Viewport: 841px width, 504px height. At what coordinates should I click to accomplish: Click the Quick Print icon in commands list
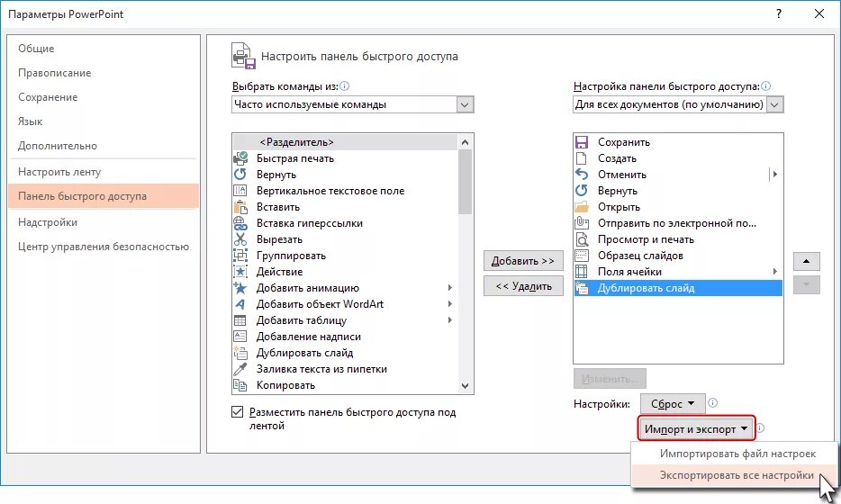[x=240, y=158]
